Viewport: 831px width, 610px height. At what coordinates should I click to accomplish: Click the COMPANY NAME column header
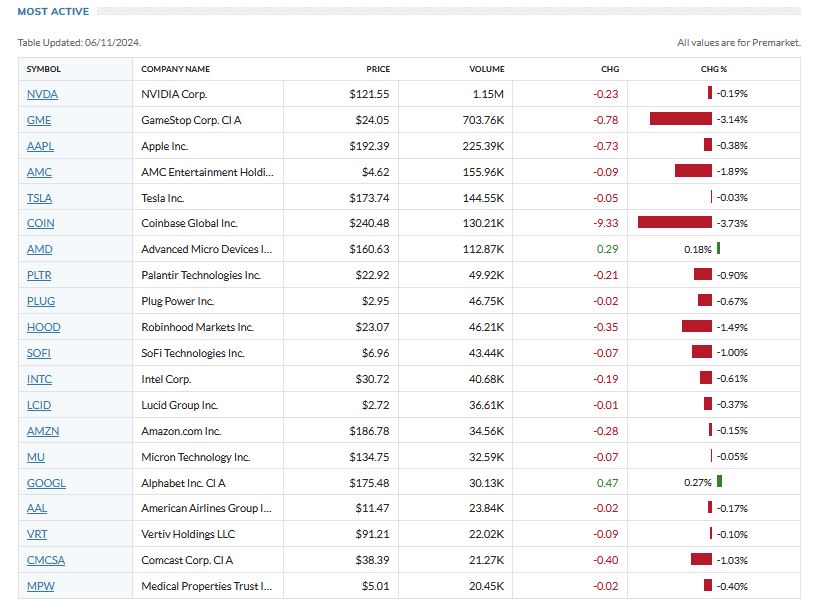click(175, 69)
